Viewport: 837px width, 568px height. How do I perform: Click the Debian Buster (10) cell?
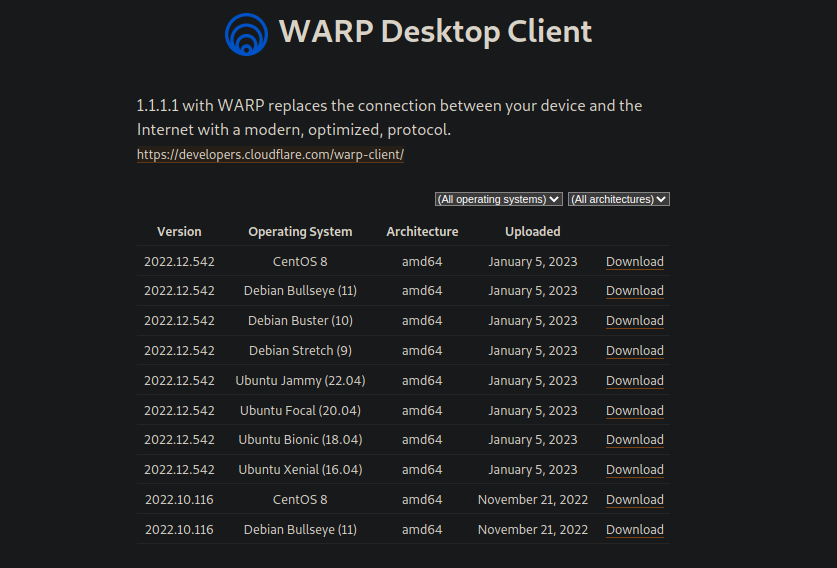(300, 320)
